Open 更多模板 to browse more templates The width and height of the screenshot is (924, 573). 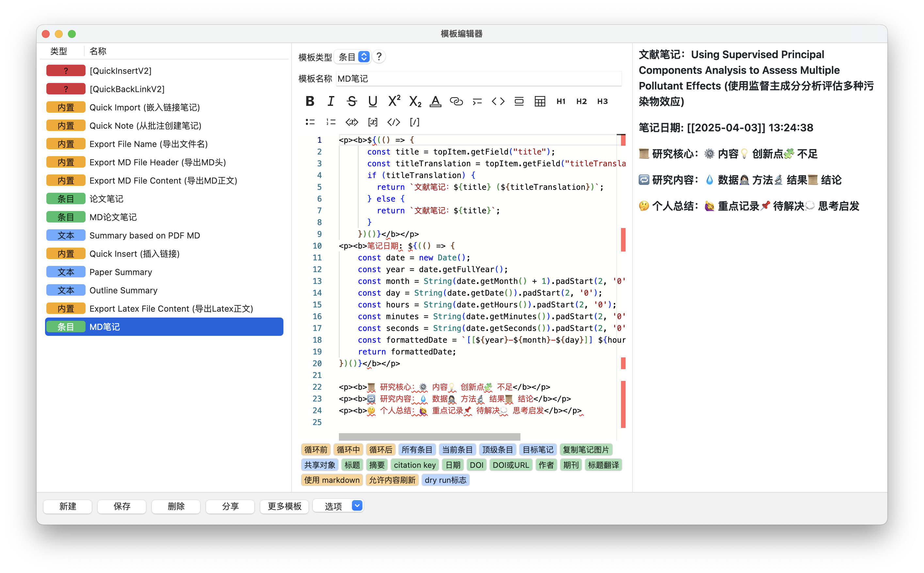pyautogui.click(x=284, y=506)
